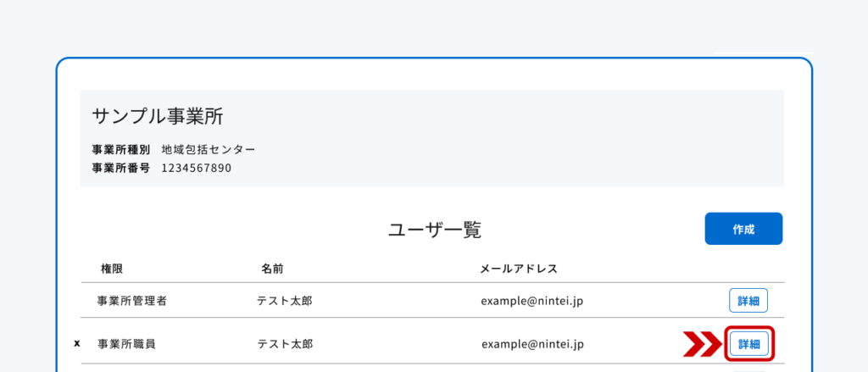
Task: Click the 事業所番号 label
Action: point(120,168)
